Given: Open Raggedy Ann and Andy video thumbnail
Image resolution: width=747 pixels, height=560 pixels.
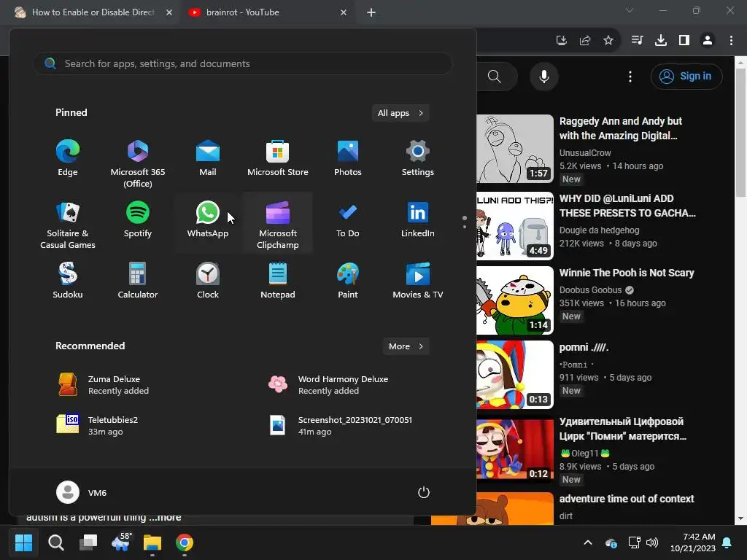Looking at the screenshot, I should pyautogui.click(x=515, y=149).
